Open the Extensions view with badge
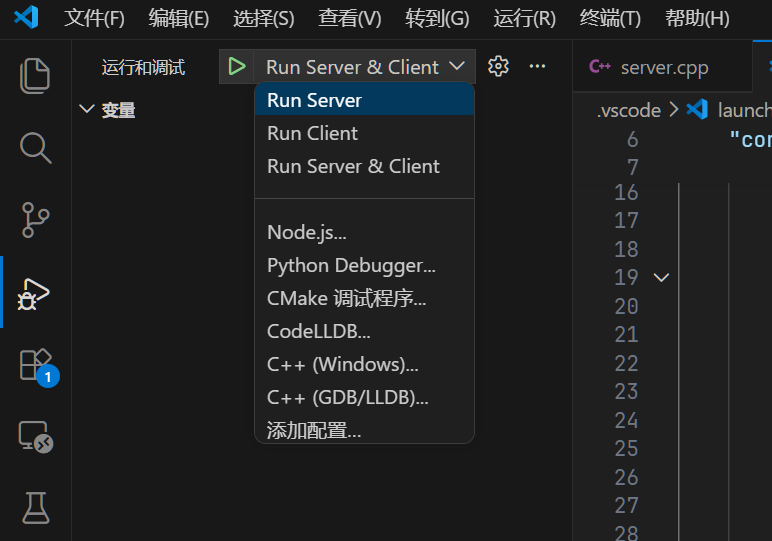This screenshot has width=772, height=541. pos(39,367)
